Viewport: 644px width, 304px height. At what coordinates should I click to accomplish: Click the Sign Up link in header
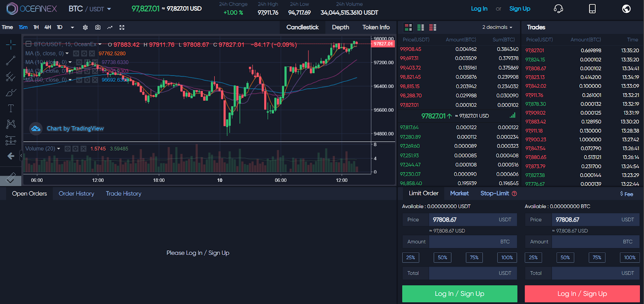tap(520, 8)
